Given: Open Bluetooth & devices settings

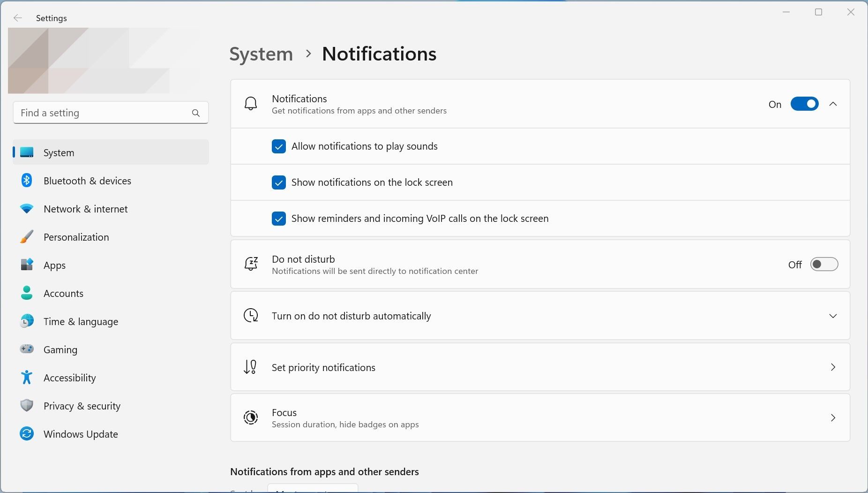Looking at the screenshot, I should 111,181.
